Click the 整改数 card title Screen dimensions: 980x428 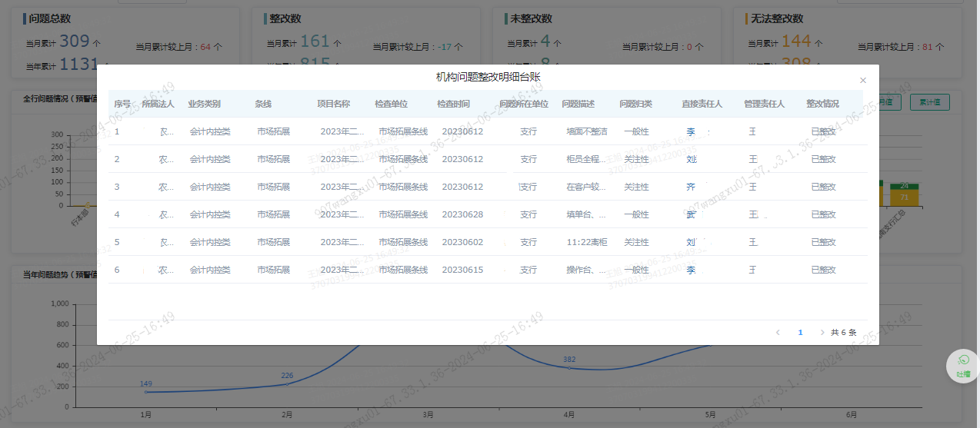click(x=285, y=18)
